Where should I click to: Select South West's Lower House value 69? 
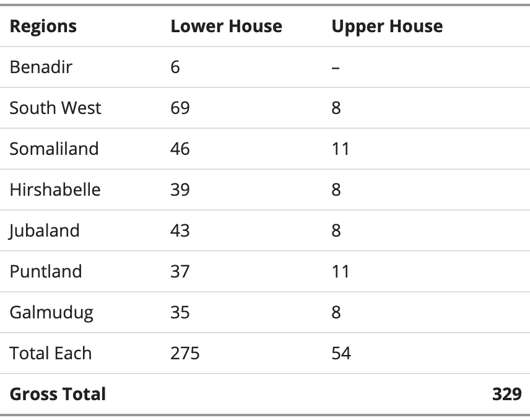click(180, 108)
